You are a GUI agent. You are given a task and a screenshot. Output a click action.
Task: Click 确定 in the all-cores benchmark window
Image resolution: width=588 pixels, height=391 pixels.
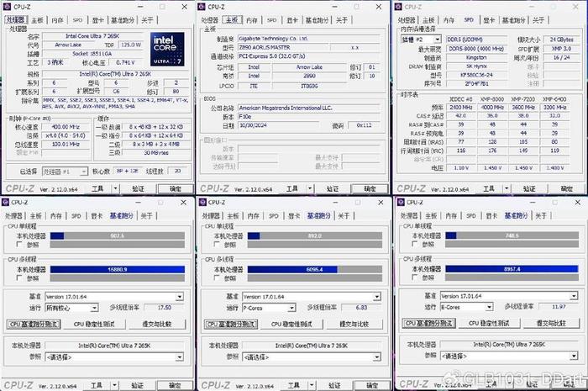click(x=175, y=385)
